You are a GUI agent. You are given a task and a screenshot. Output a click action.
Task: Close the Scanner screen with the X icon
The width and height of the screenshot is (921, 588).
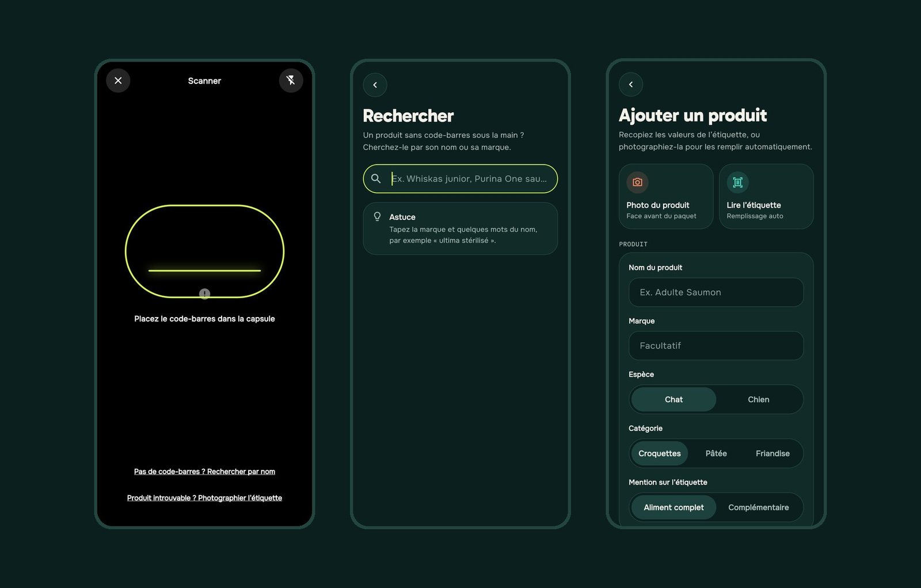tap(118, 81)
